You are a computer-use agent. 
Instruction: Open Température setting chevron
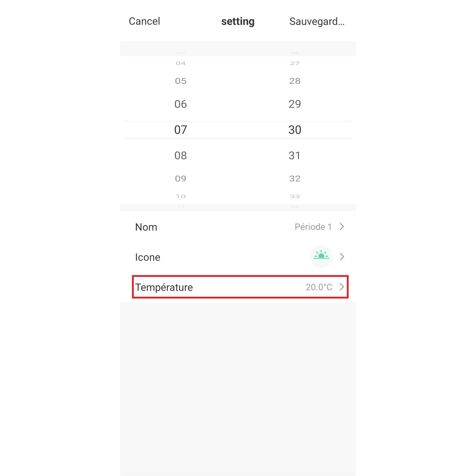pyautogui.click(x=342, y=287)
